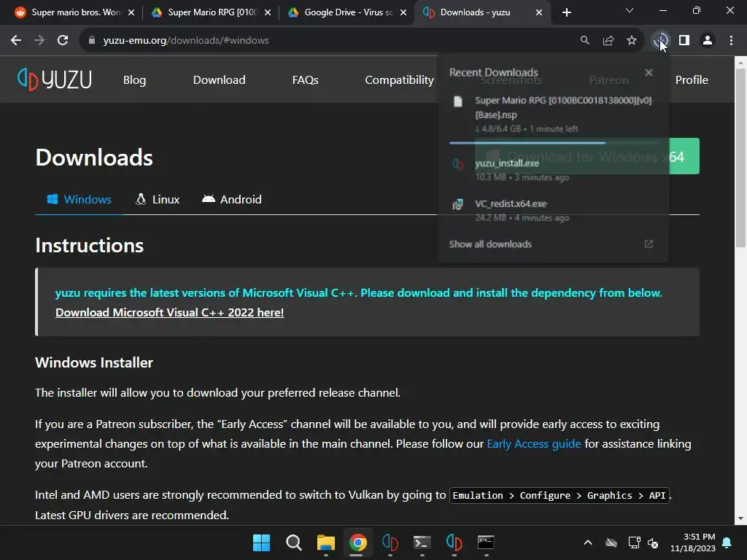Open the Profile nav item
Viewport: 747px width, 560px height.
point(692,80)
